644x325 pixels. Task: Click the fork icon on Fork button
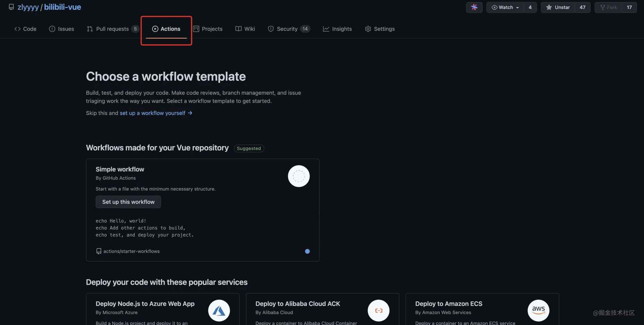[x=602, y=7]
